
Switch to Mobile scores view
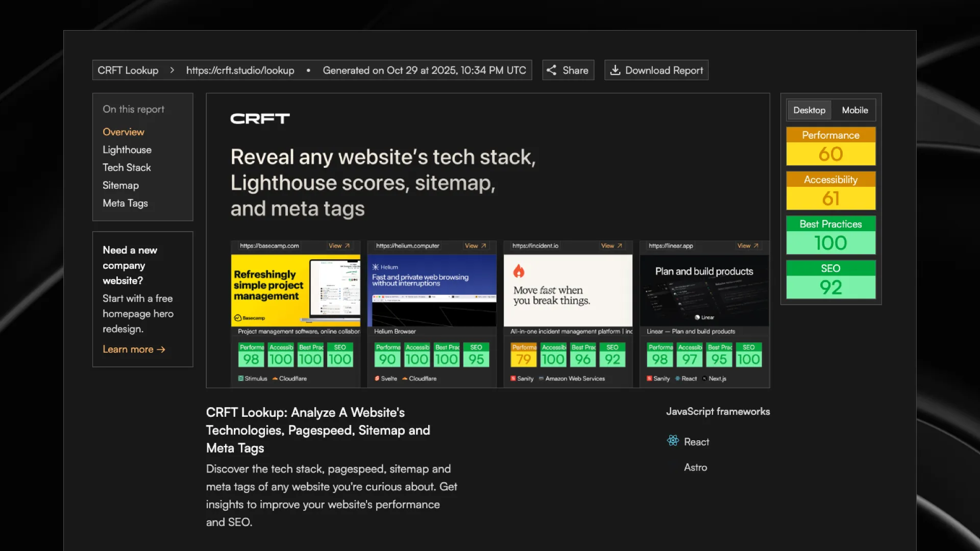click(854, 110)
